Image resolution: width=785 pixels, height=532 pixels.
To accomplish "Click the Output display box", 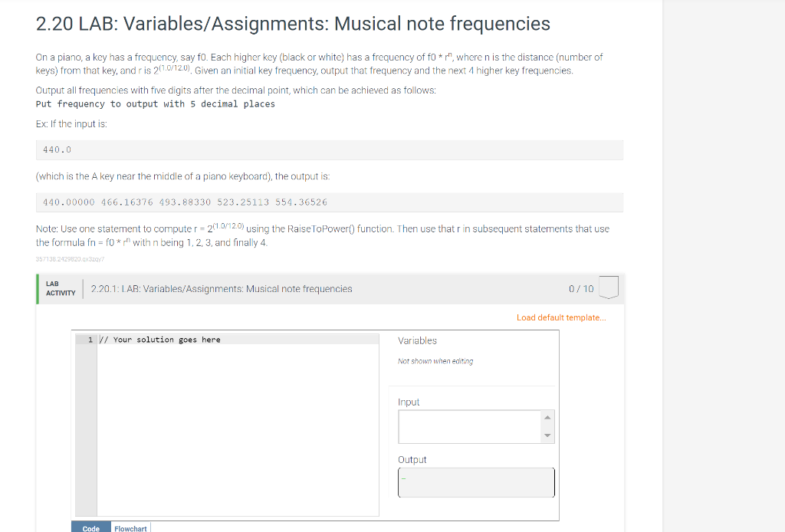I will pyautogui.click(x=476, y=482).
